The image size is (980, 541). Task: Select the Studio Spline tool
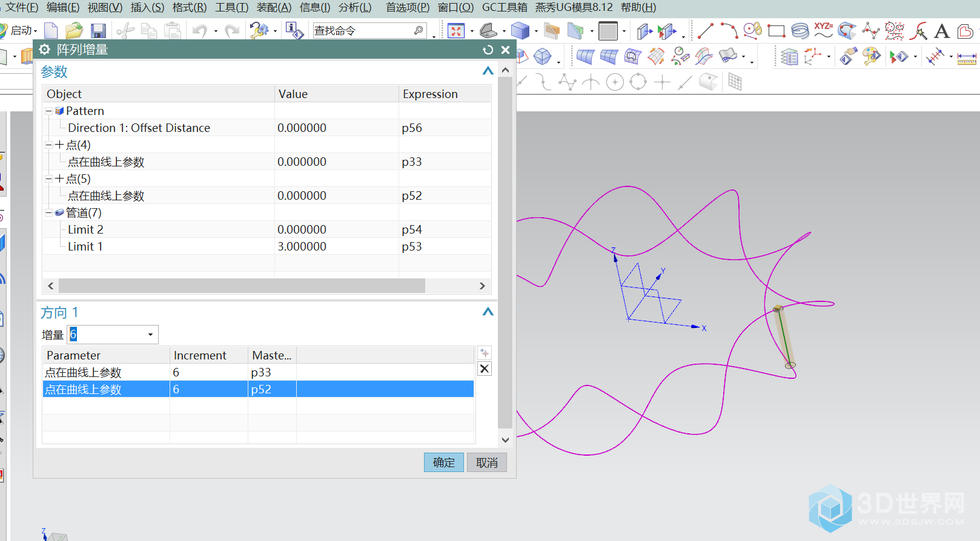(x=871, y=30)
